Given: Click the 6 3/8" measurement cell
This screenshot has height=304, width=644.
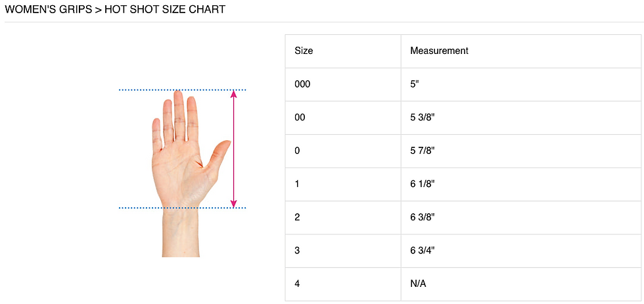Looking at the screenshot, I should 422,217.
